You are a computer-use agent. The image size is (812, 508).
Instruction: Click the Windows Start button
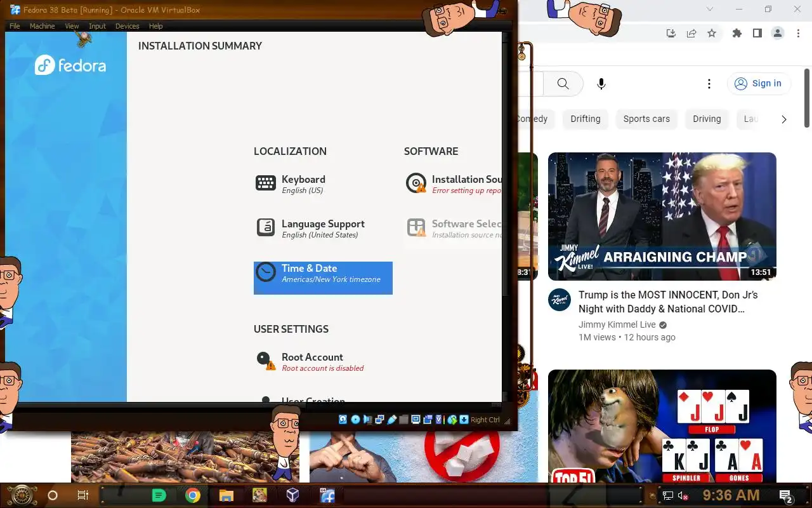pos(22,495)
